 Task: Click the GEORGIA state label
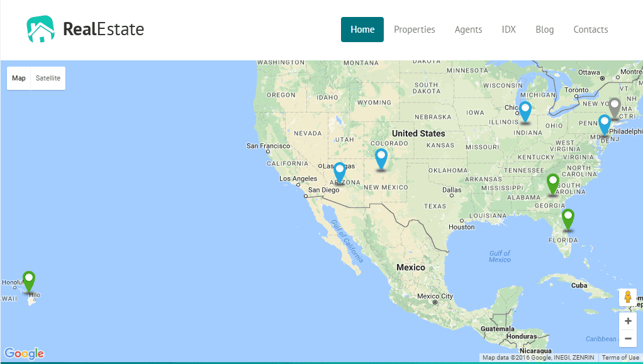(550, 206)
